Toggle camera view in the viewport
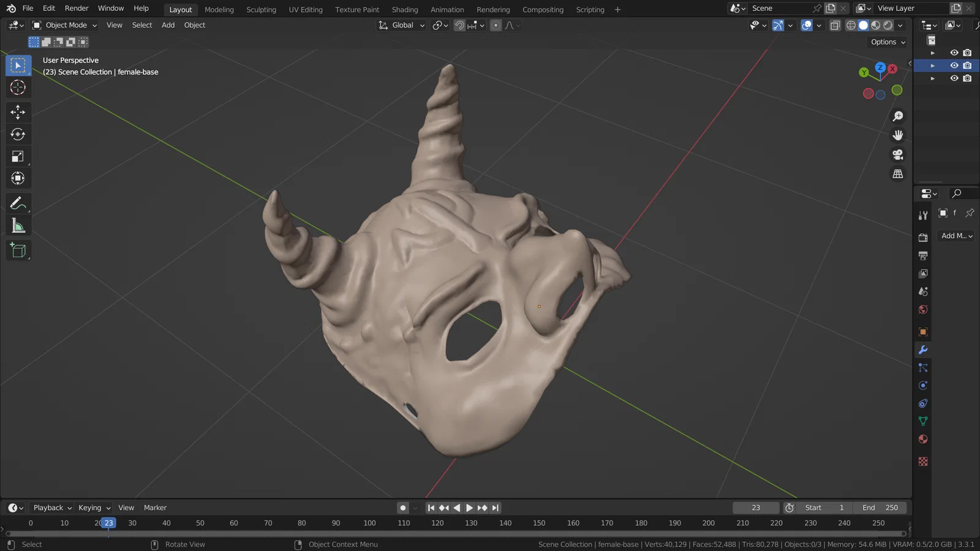This screenshot has width=980, height=551. click(x=898, y=155)
